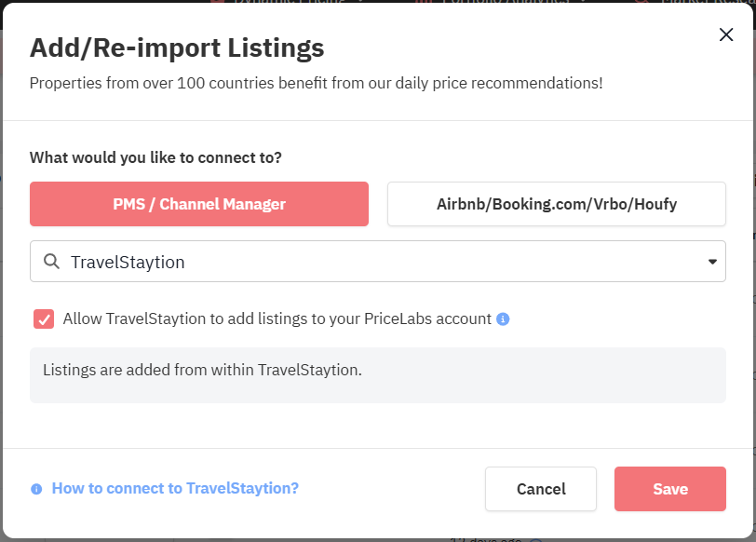The width and height of the screenshot is (756, 542).
Task: Click the info icon beside Allow TravelStaytion
Action: tap(503, 319)
